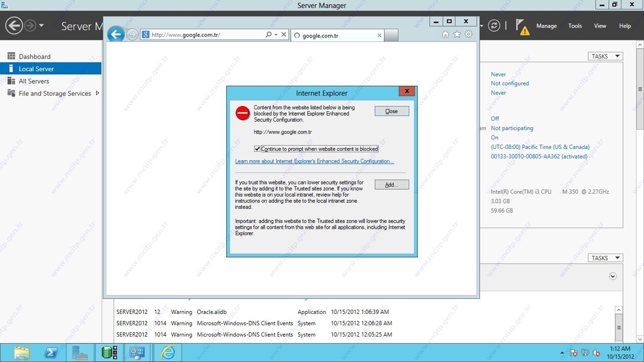The height and width of the screenshot is (362, 644).
Task: Click Internet Explorer back button
Action: 116,34
